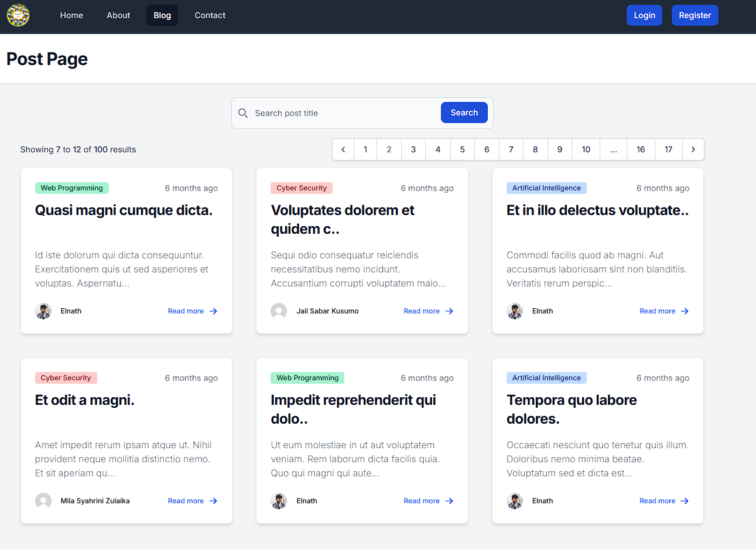Screen dimensions: 756x549
Task: Click the Register button
Action: tap(695, 15)
